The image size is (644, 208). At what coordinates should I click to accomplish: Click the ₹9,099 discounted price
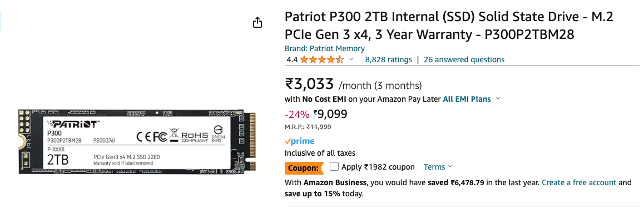click(330, 113)
